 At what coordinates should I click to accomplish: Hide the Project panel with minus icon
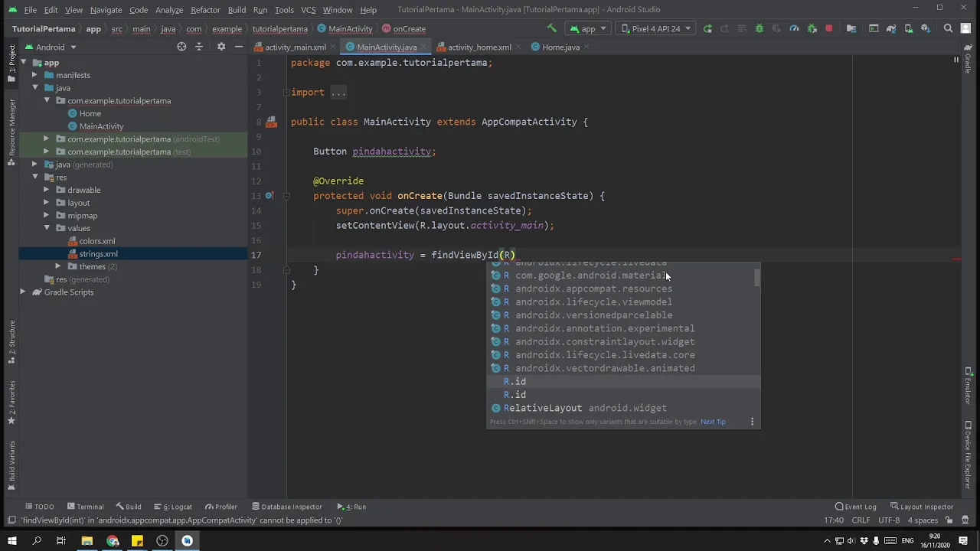coord(239,47)
